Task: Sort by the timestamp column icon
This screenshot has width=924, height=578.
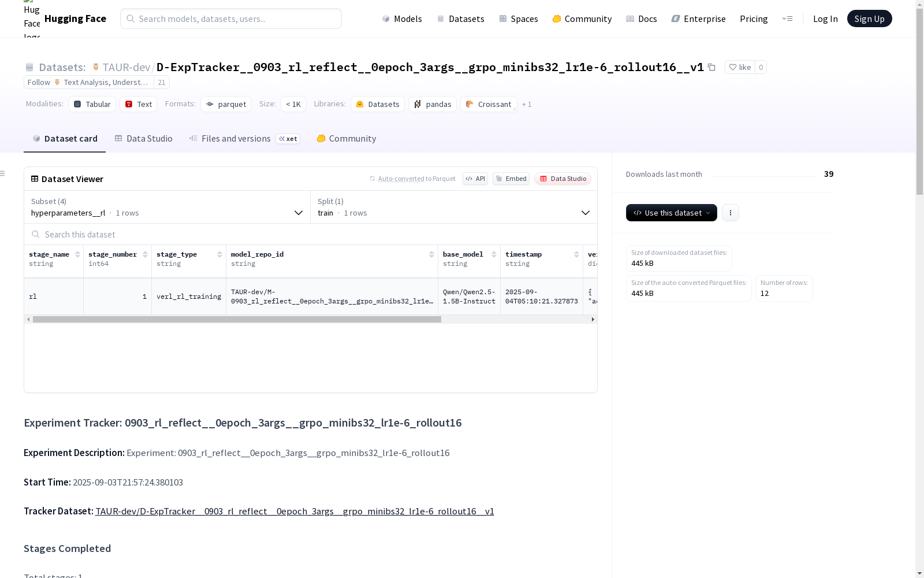Action: pos(576,254)
